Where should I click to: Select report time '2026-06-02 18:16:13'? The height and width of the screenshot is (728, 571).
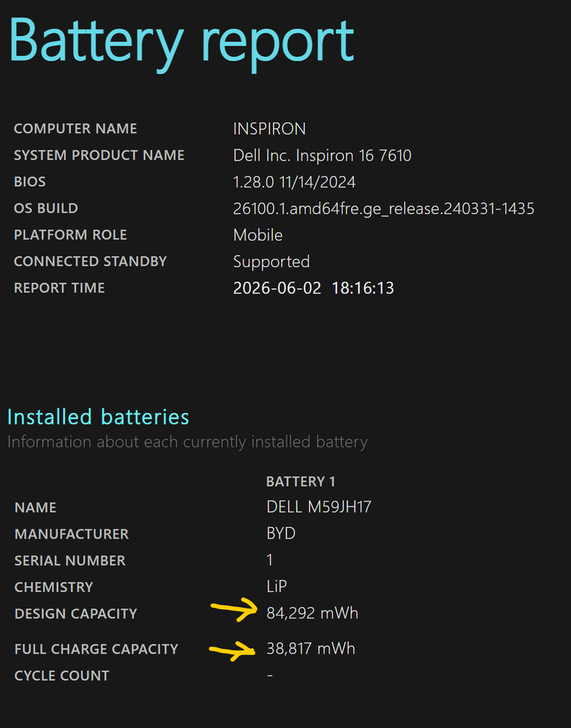(314, 288)
